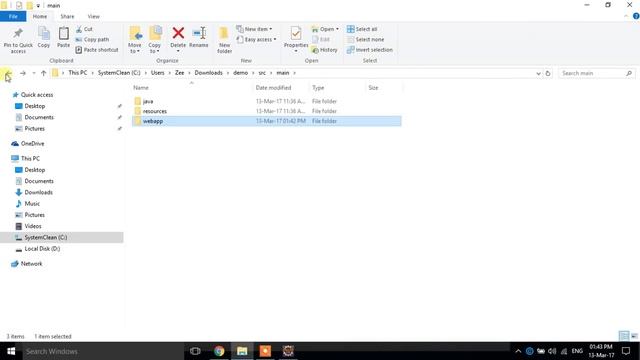Open the Easy access dropdown
This screenshot has width=640, height=360.
coord(256,40)
